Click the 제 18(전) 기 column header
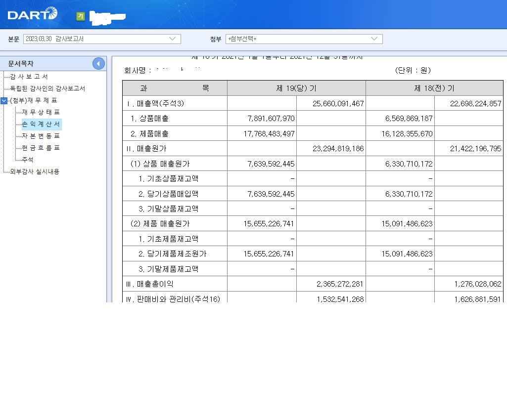 coord(434,88)
